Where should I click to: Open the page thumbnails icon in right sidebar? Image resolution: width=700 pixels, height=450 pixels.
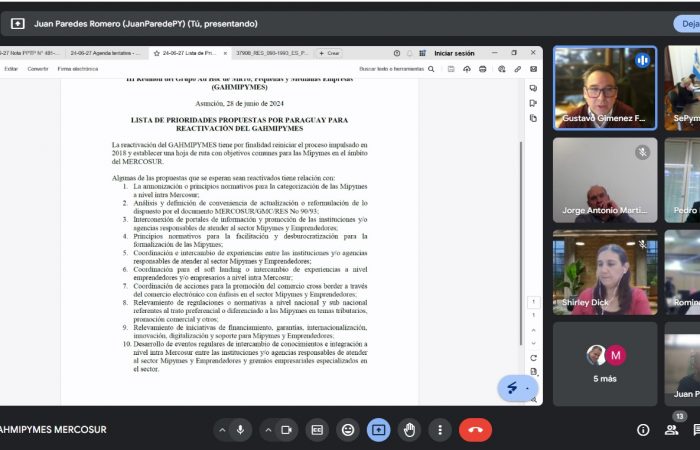tap(533, 118)
